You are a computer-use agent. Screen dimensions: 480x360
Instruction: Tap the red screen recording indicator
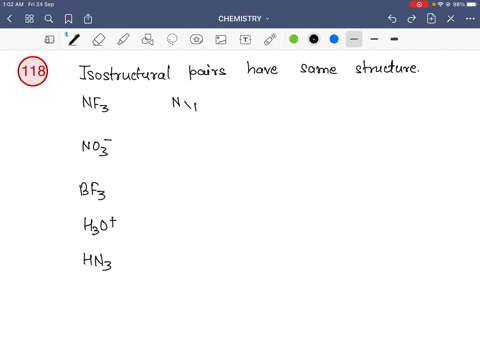point(419,4)
